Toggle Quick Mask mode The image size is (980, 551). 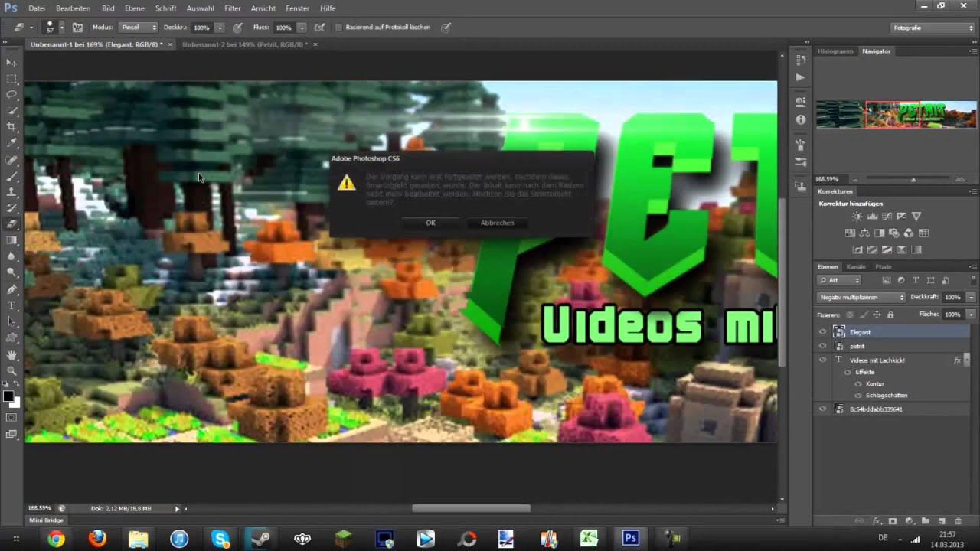11,418
